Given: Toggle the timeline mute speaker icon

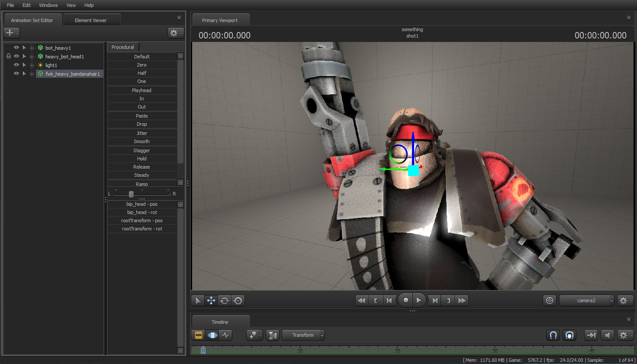Looking at the screenshot, I should (x=608, y=335).
